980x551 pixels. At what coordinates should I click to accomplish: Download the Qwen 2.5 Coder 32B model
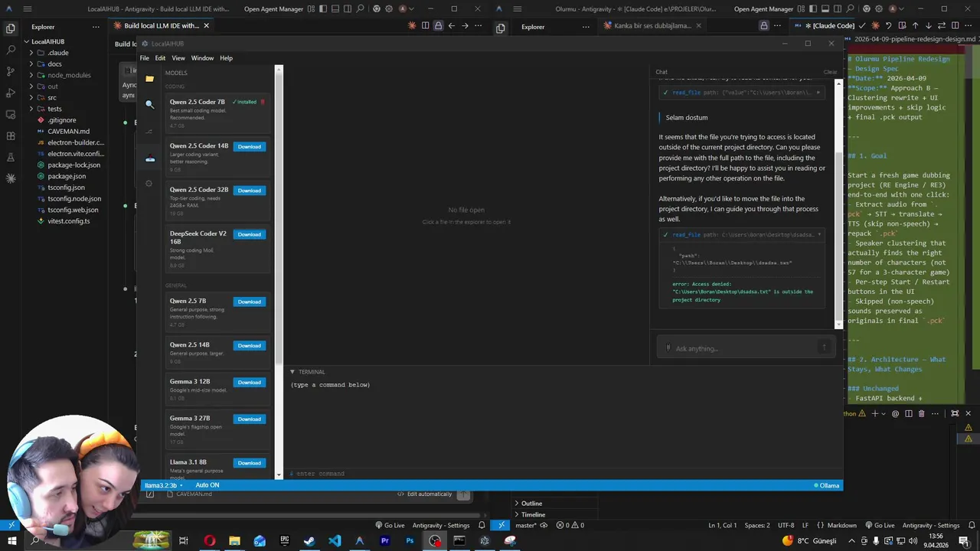(250, 191)
